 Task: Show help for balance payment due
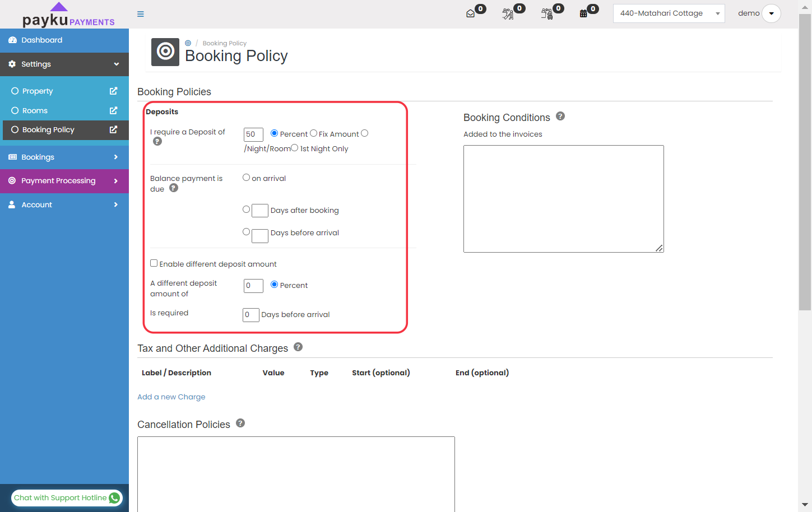tap(174, 188)
